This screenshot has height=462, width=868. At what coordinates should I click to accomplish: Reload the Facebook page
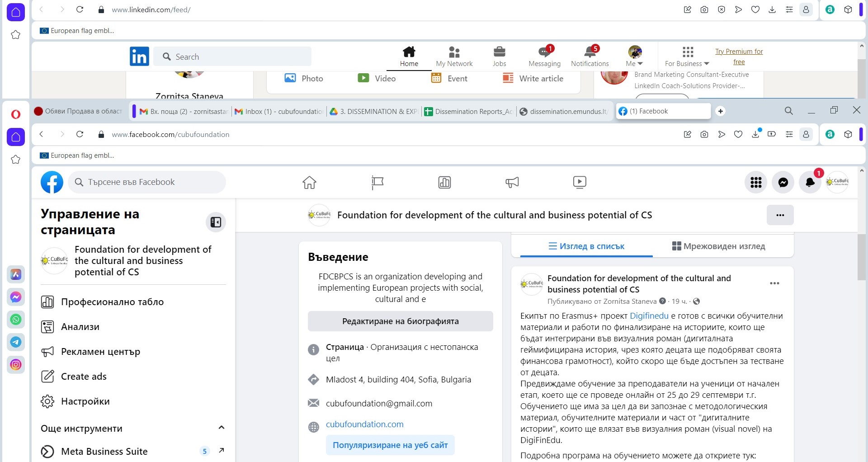(80, 134)
